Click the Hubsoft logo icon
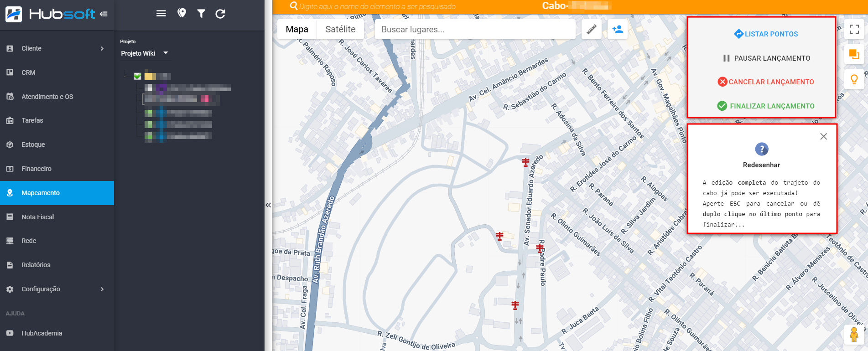Image resolution: width=868 pixels, height=351 pixels. tap(14, 14)
